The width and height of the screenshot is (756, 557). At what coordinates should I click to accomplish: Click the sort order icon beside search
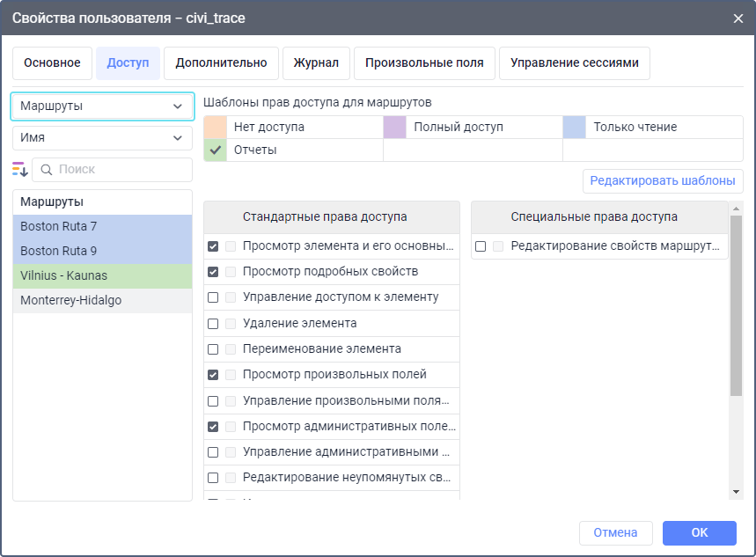20,169
